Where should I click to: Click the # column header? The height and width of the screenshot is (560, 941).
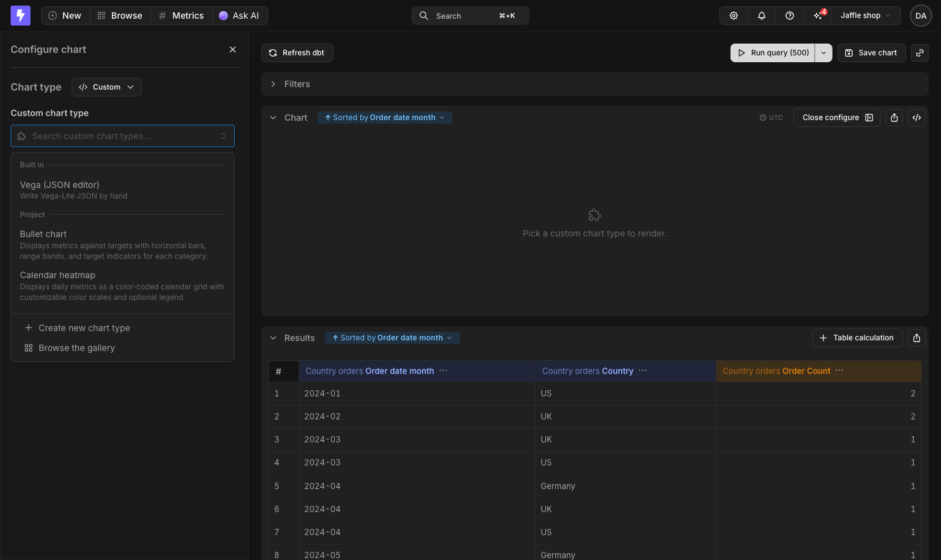284,371
